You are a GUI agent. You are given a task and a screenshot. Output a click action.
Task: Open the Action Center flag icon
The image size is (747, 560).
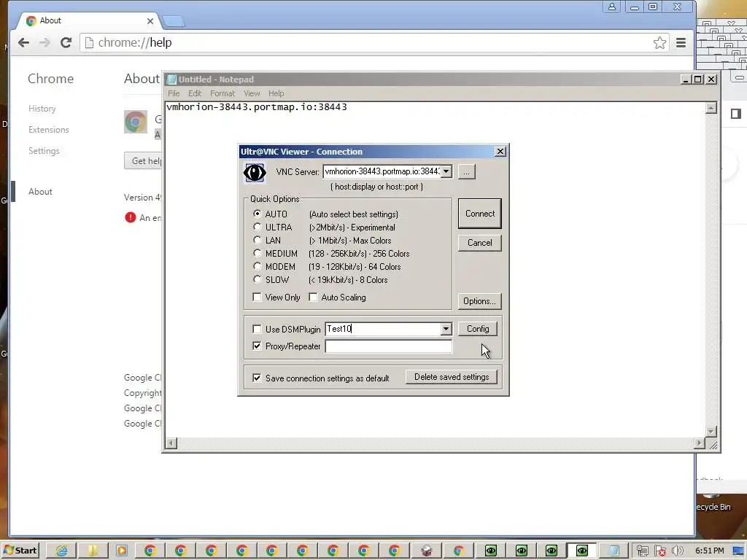pos(659,551)
